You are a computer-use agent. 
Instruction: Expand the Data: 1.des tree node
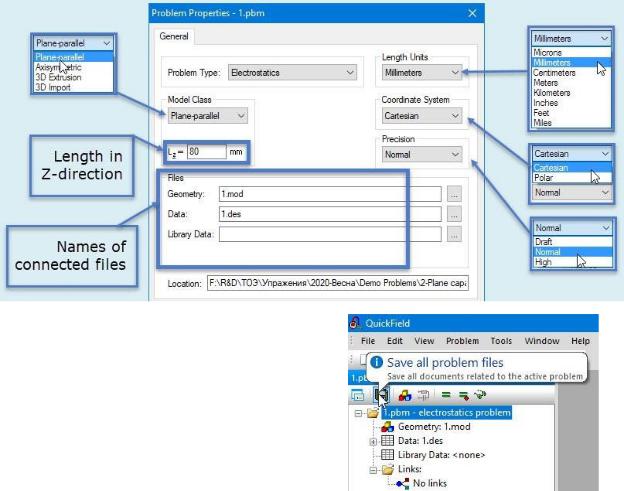[x=373, y=442]
